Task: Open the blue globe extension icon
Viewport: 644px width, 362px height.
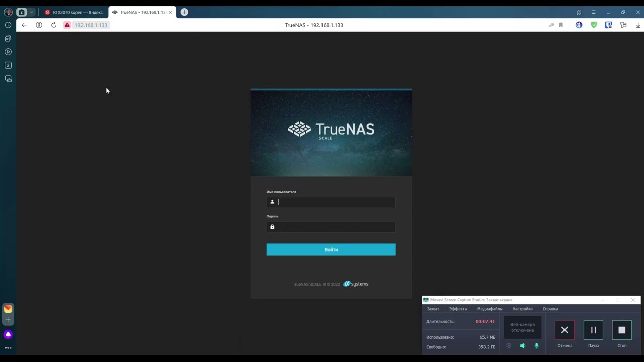Action: (579, 25)
